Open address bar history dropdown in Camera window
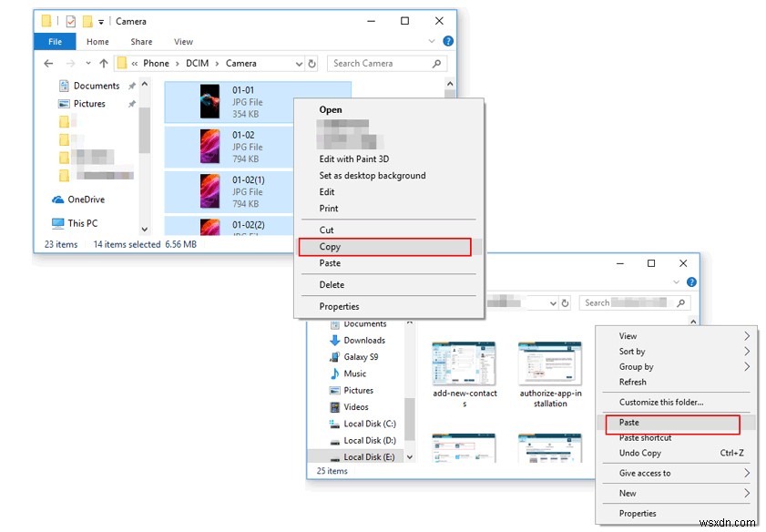This screenshot has height=532, width=766. (x=299, y=64)
